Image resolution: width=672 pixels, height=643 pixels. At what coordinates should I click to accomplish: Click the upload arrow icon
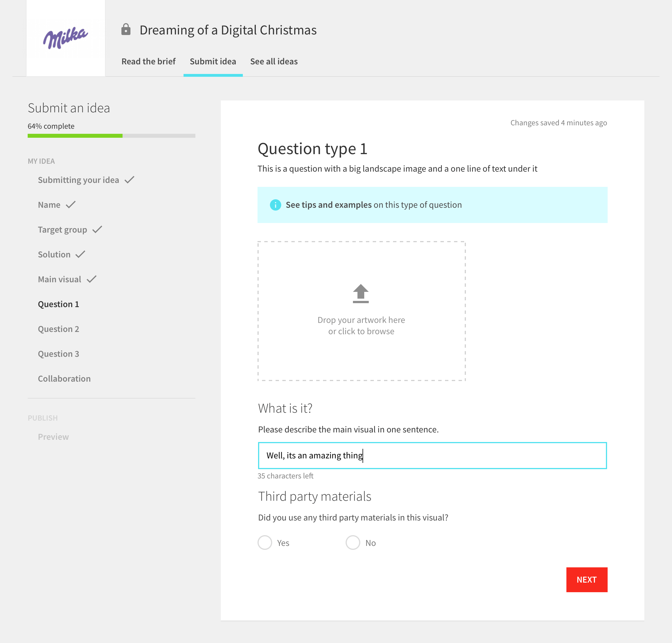361,293
